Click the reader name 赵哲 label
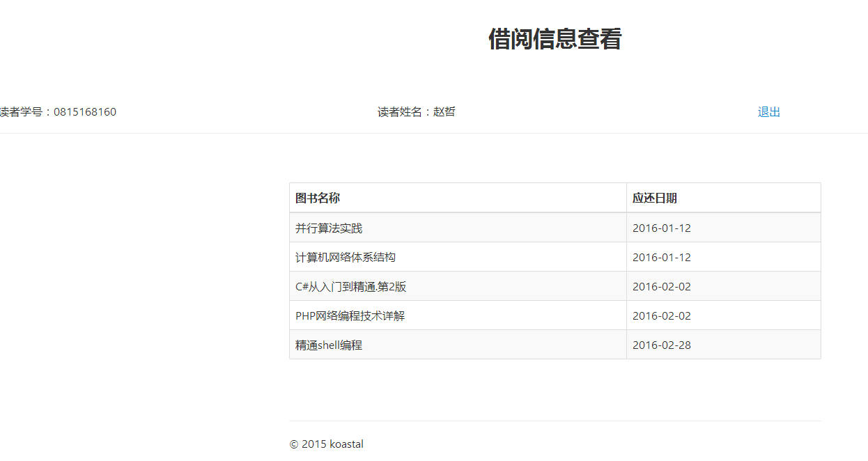 444,112
